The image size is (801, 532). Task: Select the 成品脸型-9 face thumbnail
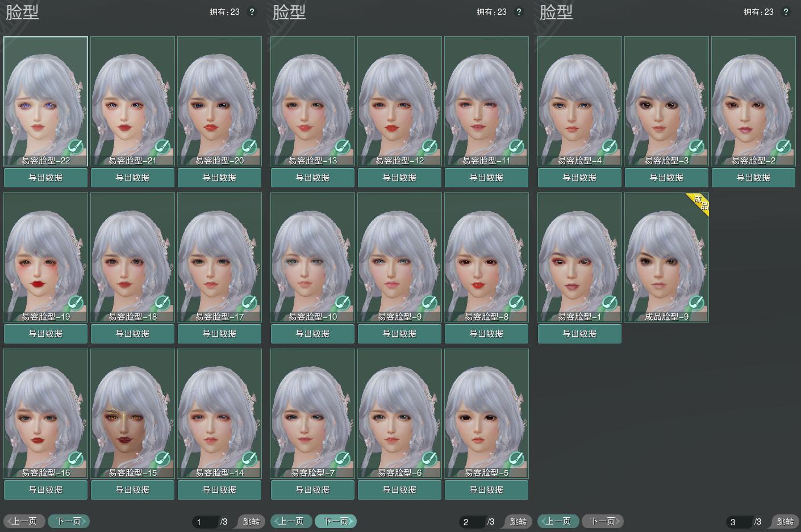point(667,257)
